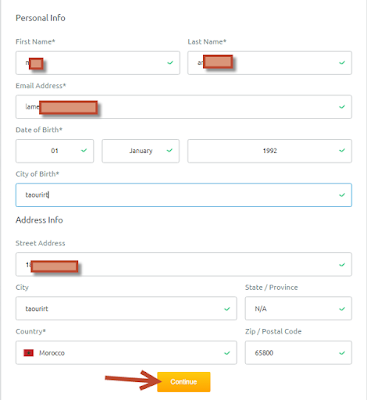The height and width of the screenshot is (400, 367).
Task: Click the green checkmark in City of Birth
Action: tap(342, 195)
